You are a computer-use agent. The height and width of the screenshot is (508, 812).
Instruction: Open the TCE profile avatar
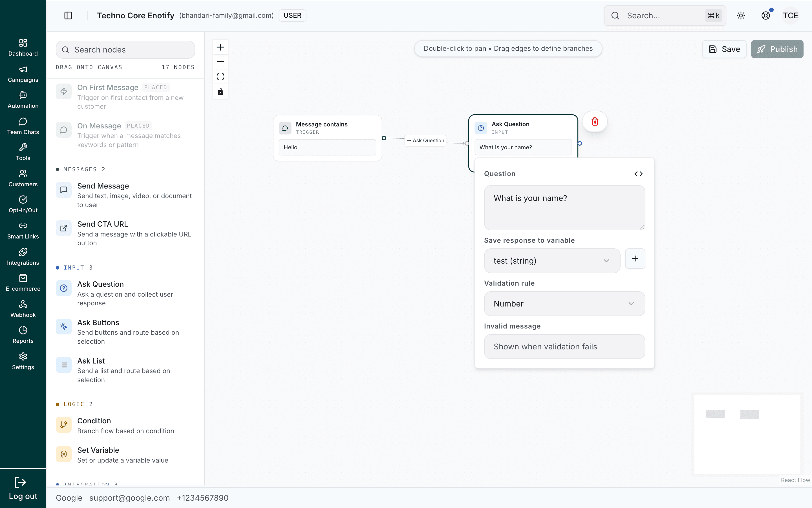click(791, 16)
